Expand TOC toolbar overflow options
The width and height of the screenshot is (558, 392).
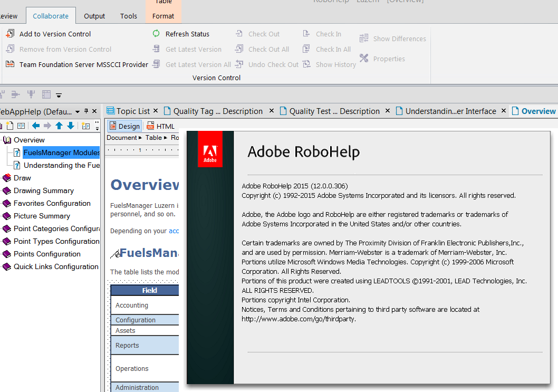(97, 126)
